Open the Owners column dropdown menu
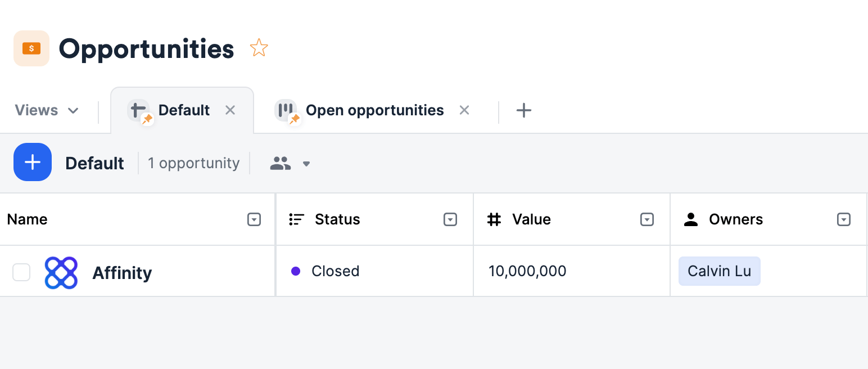Viewport: 868px width, 369px height. [x=844, y=219]
